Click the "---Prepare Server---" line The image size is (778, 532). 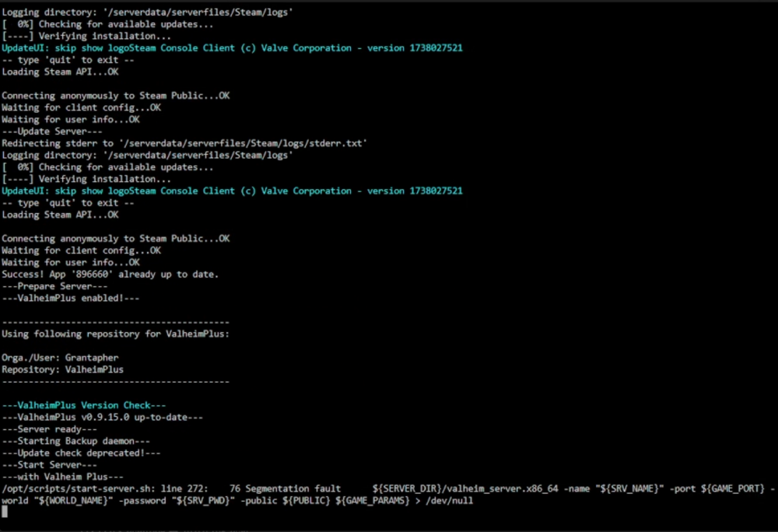54,286
